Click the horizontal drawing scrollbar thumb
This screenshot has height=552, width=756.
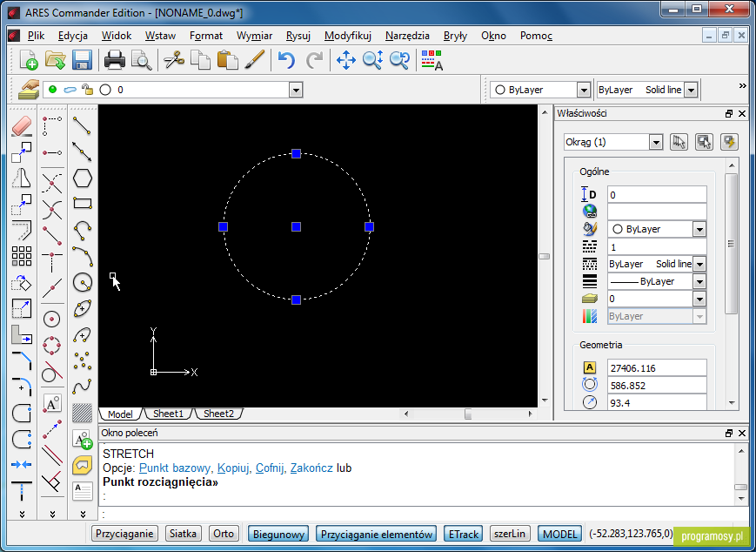(x=468, y=414)
